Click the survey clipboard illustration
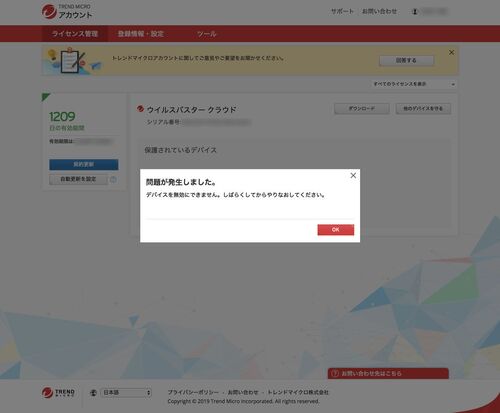The image size is (500, 413). coord(73,61)
